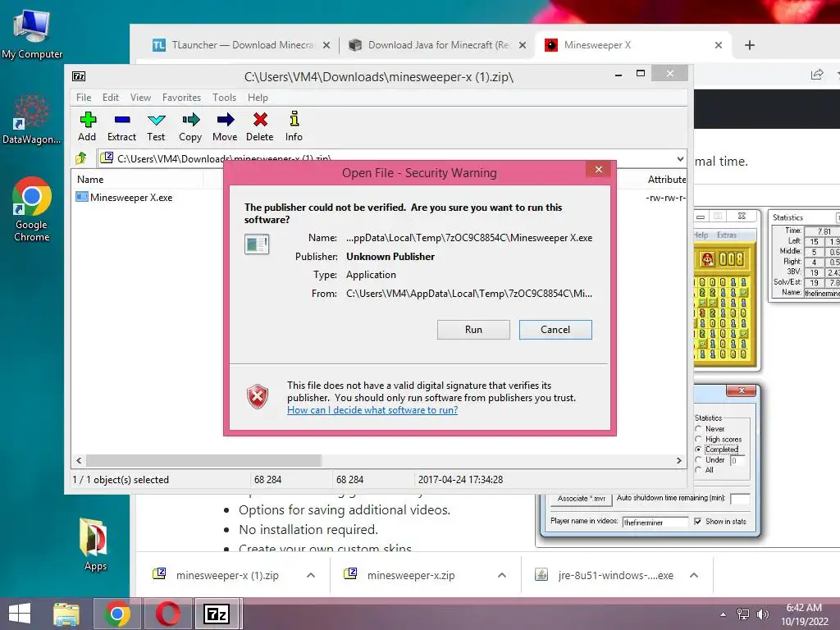Viewport: 840px width, 630px height.
Task: Open File Explorer from taskbar
Action: click(x=66, y=614)
